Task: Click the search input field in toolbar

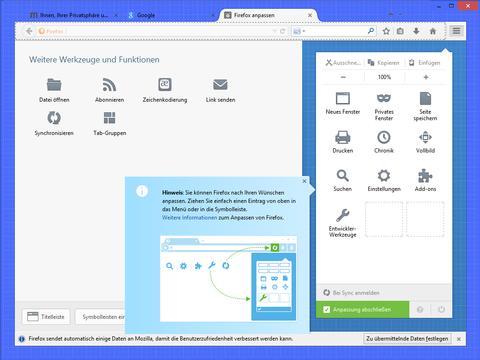Action: [335, 31]
